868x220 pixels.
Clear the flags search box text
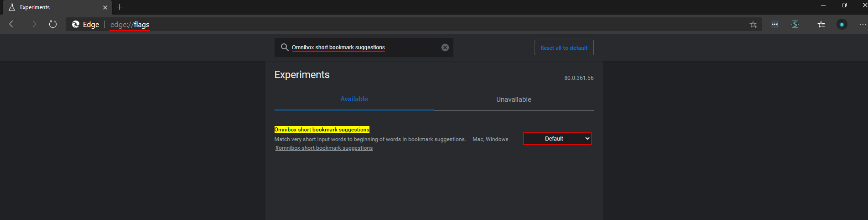(x=445, y=47)
